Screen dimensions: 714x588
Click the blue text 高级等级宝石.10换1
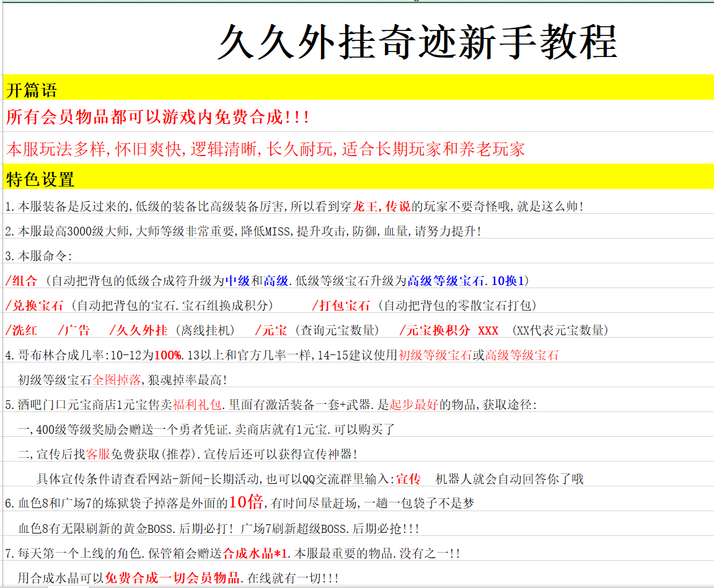[x=466, y=281]
